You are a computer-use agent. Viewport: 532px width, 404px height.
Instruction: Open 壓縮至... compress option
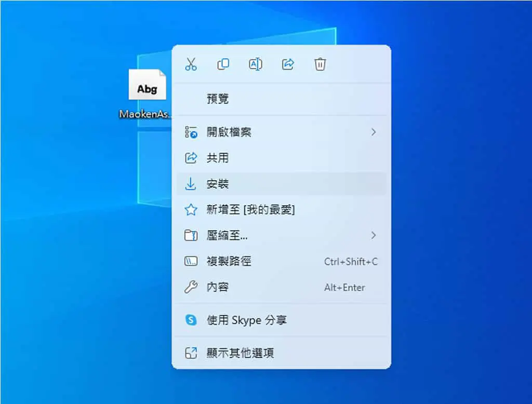(x=281, y=235)
